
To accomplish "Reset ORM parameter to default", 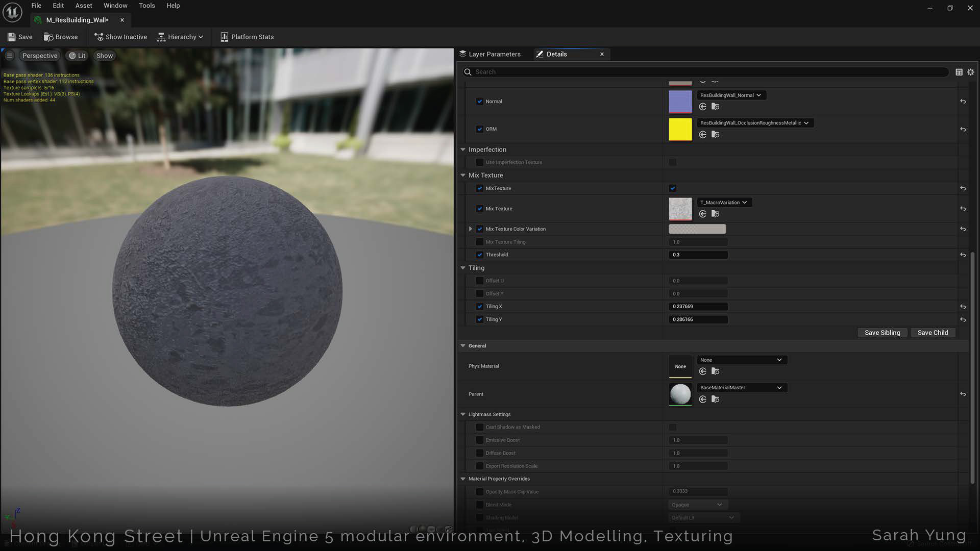I will pos(963,130).
